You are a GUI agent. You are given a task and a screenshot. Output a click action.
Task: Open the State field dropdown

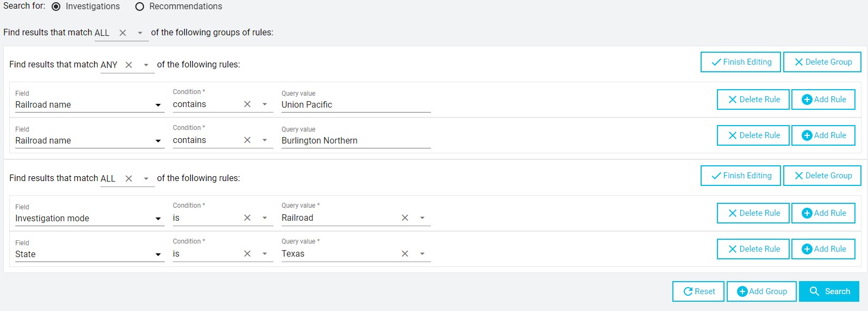[158, 254]
